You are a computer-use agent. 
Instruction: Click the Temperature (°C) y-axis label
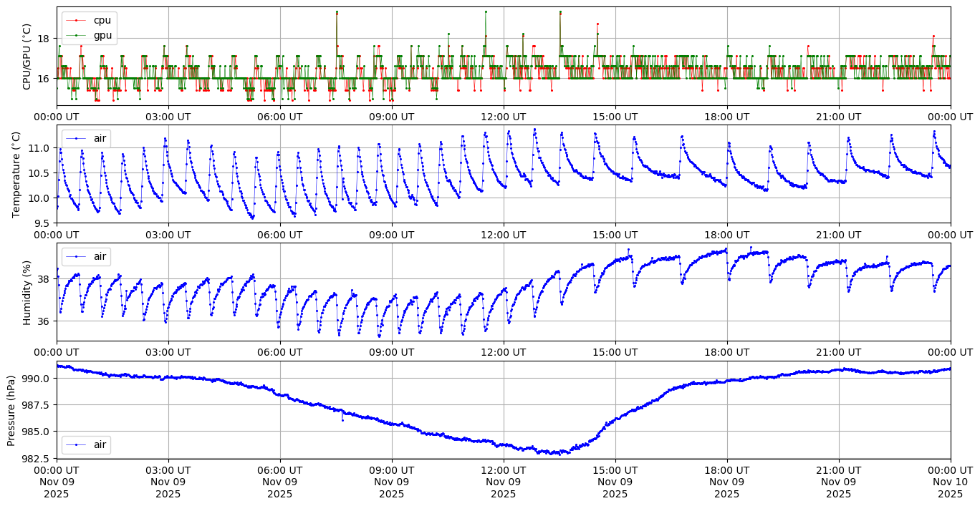(16, 174)
